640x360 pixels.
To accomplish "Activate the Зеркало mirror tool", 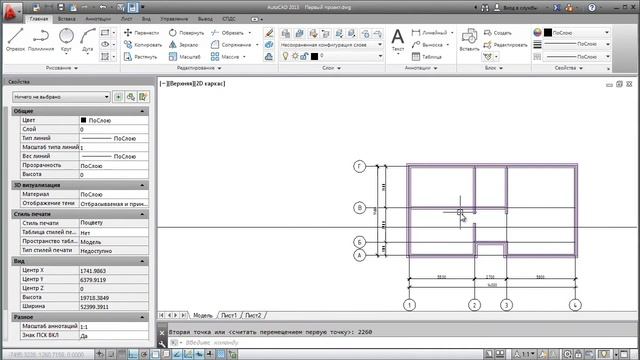I will click(x=184, y=44).
